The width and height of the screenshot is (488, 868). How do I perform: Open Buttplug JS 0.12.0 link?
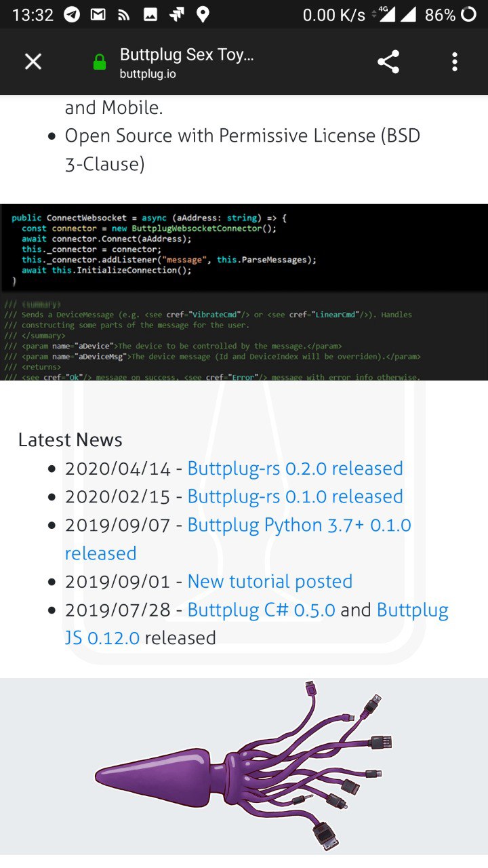point(257,624)
